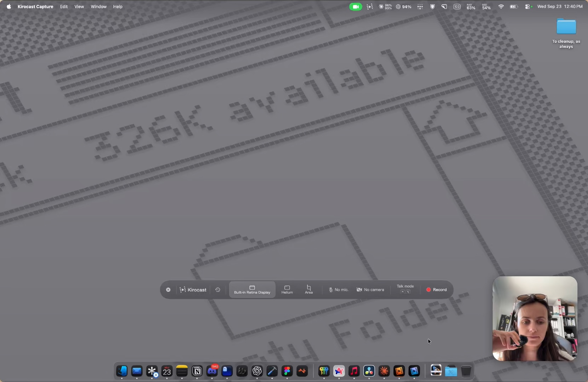Screen dimensions: 588x382
Task: Open Figma from the Dock
Action: pos(287,371)
